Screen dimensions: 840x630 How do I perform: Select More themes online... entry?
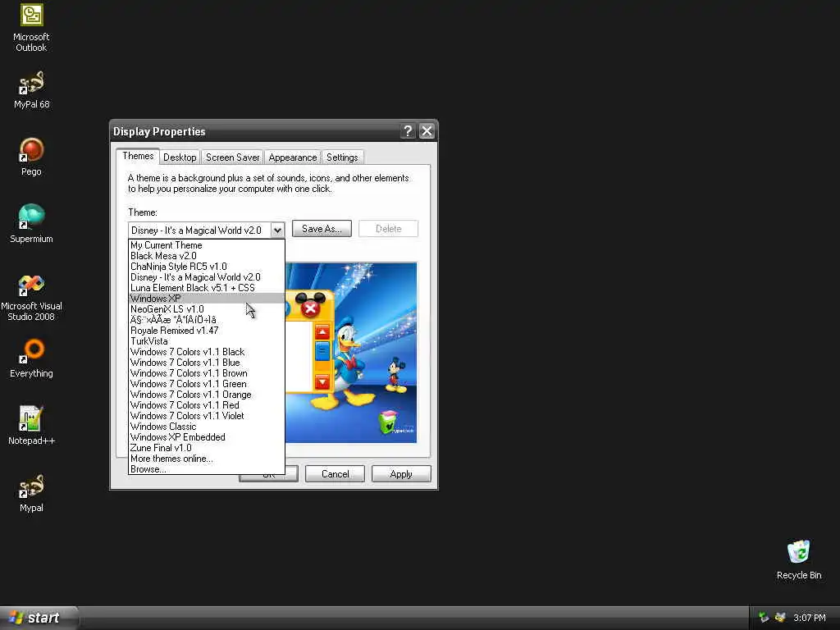(x=206, y=459)
